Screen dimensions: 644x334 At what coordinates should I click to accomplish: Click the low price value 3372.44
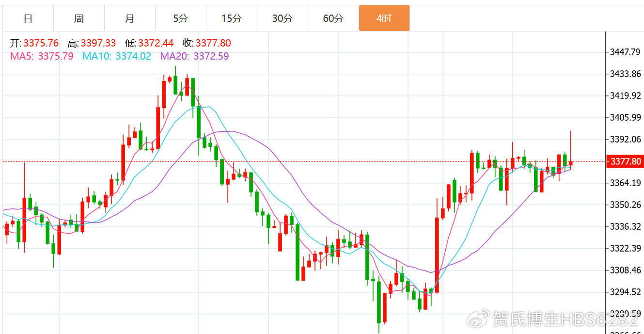click(156, 43)
